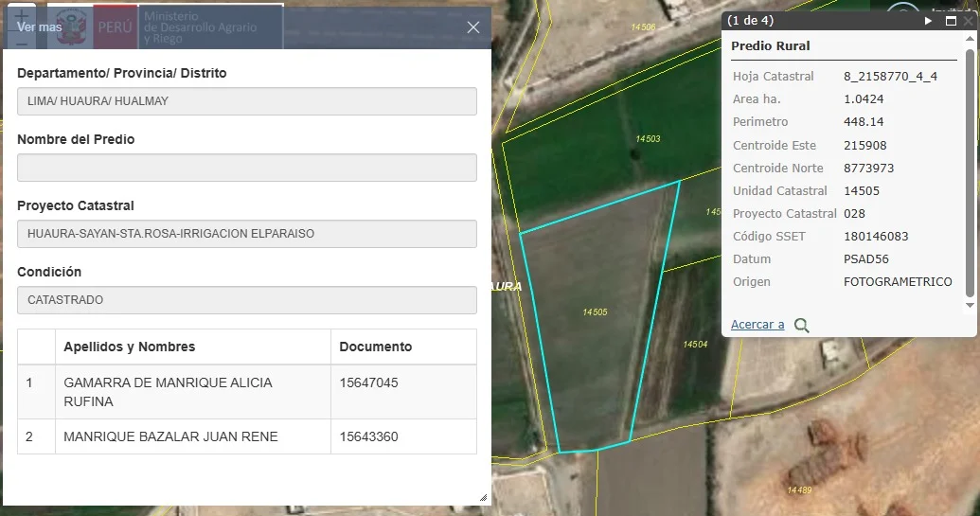
Task: Click popup scrollbar down arrow
Action: coord(970,306)
